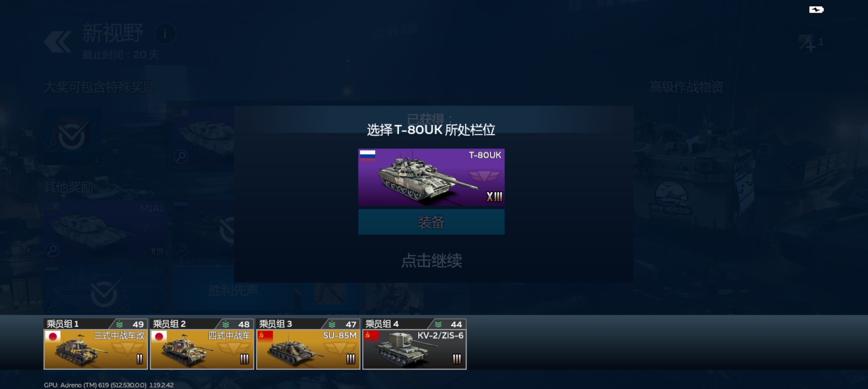Tap 点击继续 to continue

coord(431,260)
